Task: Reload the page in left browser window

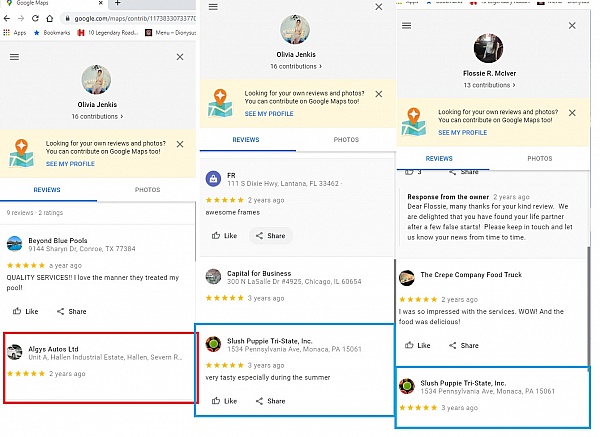Action: (35, 18)
